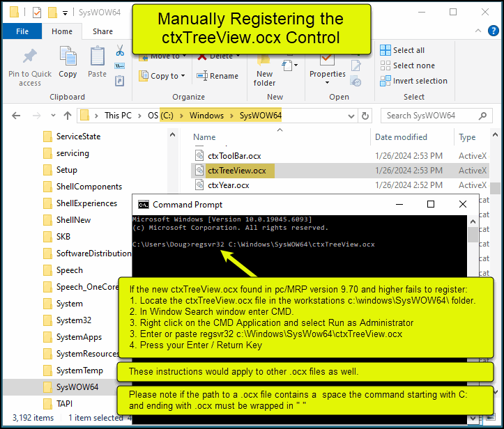
Task: Select ShellNew folder in tree
Action: [x=73, y=220]
